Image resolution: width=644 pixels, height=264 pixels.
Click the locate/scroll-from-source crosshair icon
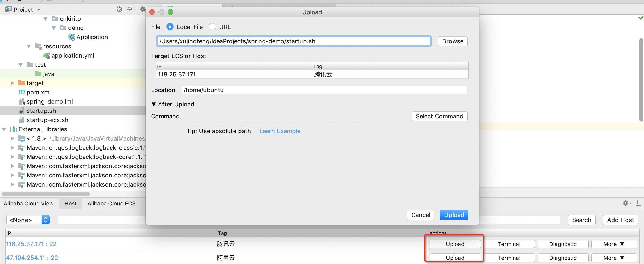[x=119, y=9]
